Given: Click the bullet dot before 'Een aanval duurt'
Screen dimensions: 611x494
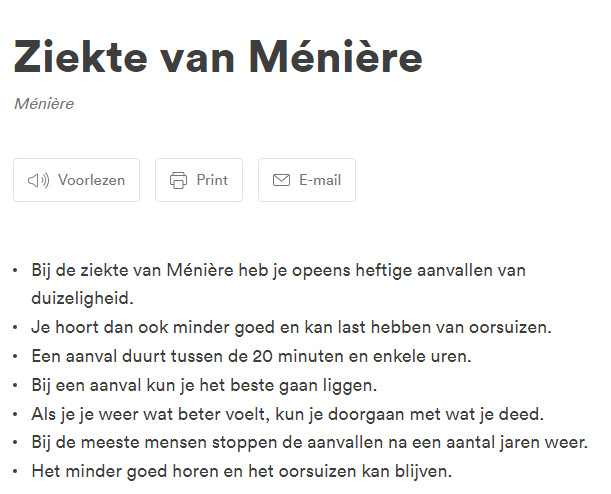Looking at the screenshot, I should pos(15,356).
